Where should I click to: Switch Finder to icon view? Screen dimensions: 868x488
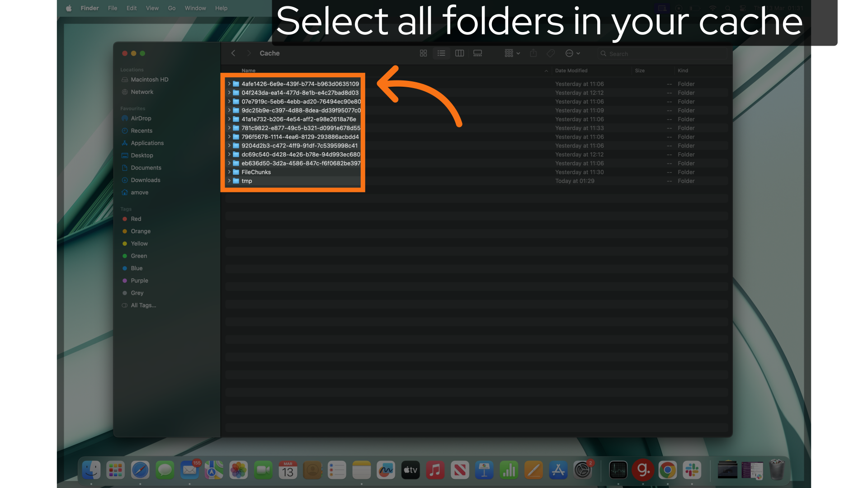pos(423,53)
